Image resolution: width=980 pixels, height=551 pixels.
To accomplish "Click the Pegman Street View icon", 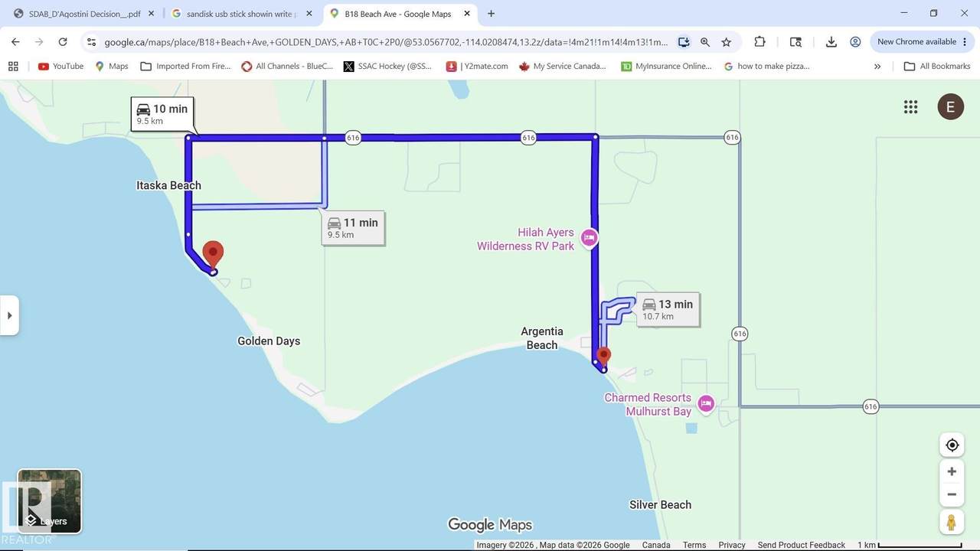I will click(952, 523).
